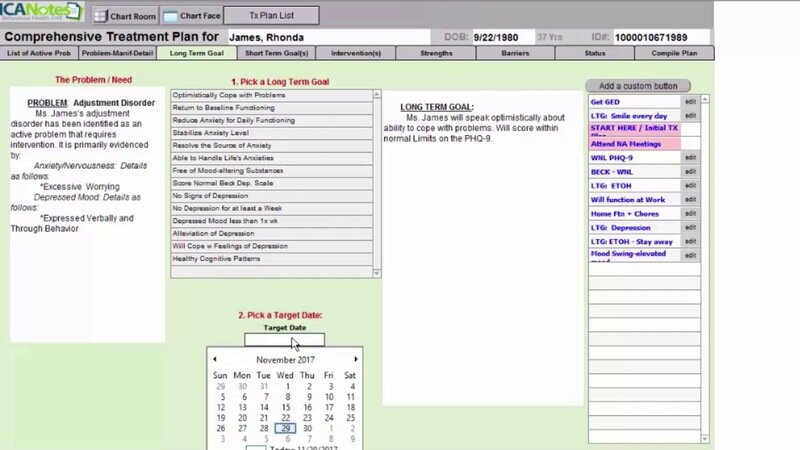Open the Chart Face button
Screen dimensions: 800x450
coord(191,16)
